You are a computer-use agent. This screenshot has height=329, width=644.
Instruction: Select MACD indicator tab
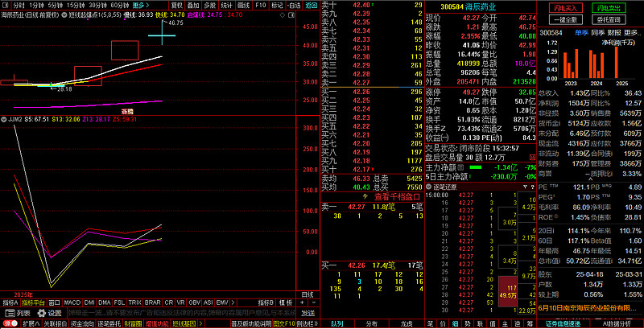[x=72, y=302]
